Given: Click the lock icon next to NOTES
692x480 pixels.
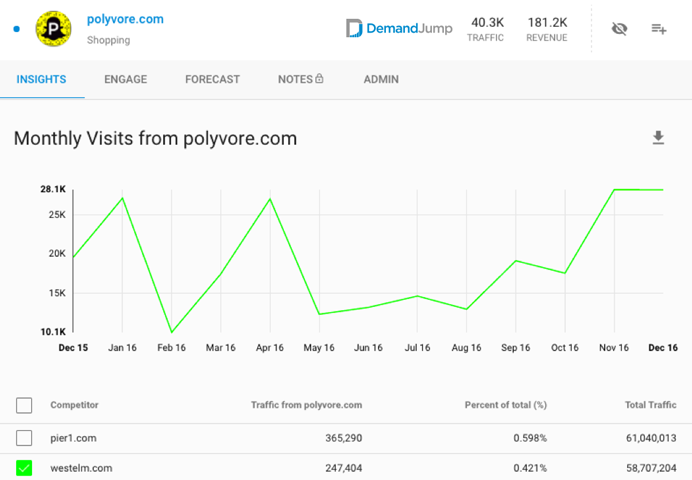Looking at the screenshot, I should tap(319, 79).
